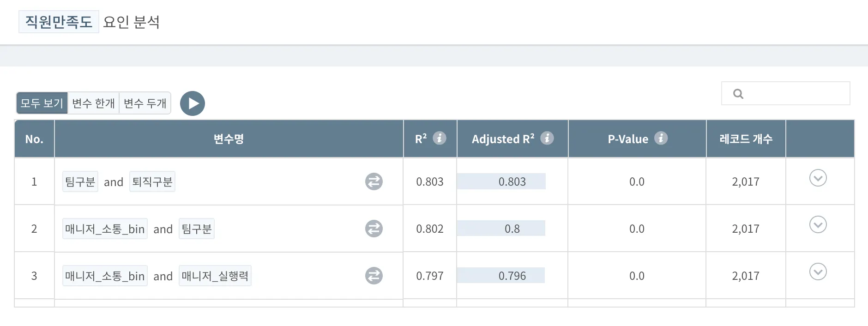The height and width of the screenshot is (326, 868).
Task: Click the 직원만족도 title tag
Action: coord(59,22)
